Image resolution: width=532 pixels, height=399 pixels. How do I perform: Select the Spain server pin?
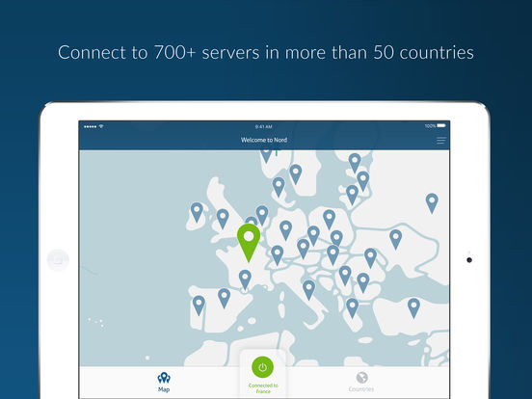(224, 298)
